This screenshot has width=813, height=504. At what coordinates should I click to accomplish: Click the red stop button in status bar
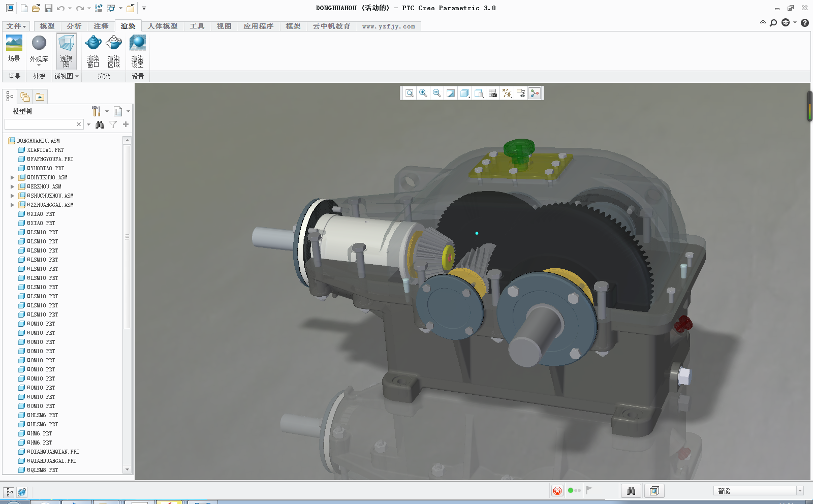tap(557, 491)
